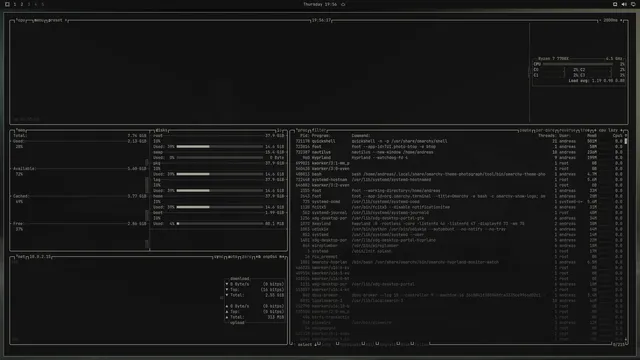Image resolution: width=640 pixels, height=360 pixels.
Task: Click the mem box title label
Action: 20,130
